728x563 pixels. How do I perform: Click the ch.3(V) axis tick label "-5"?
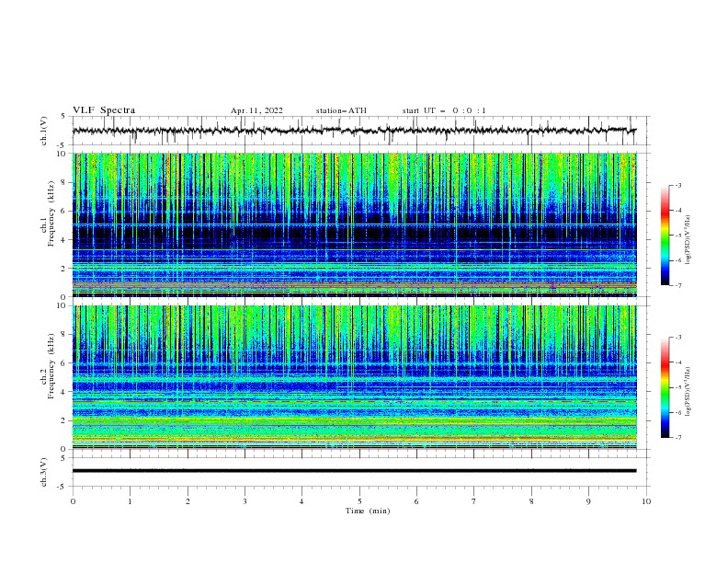(x=63, y=487)
